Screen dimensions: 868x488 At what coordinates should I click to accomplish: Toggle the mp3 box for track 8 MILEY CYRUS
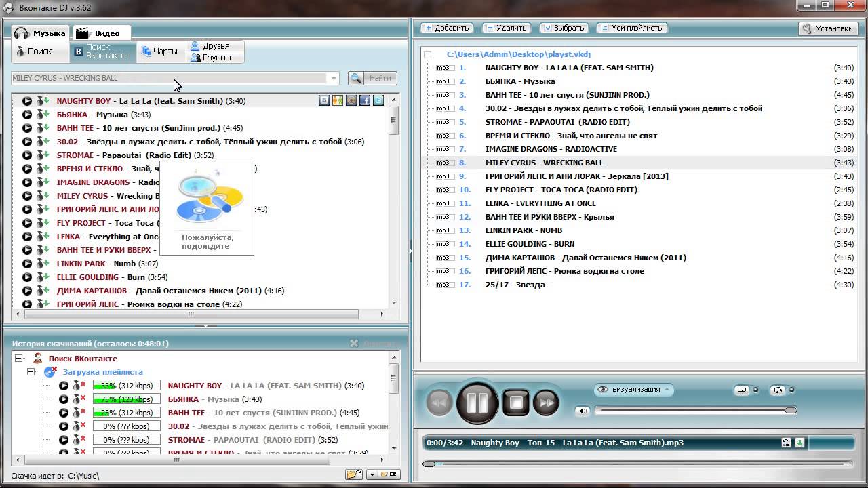[x=443, y=163]
